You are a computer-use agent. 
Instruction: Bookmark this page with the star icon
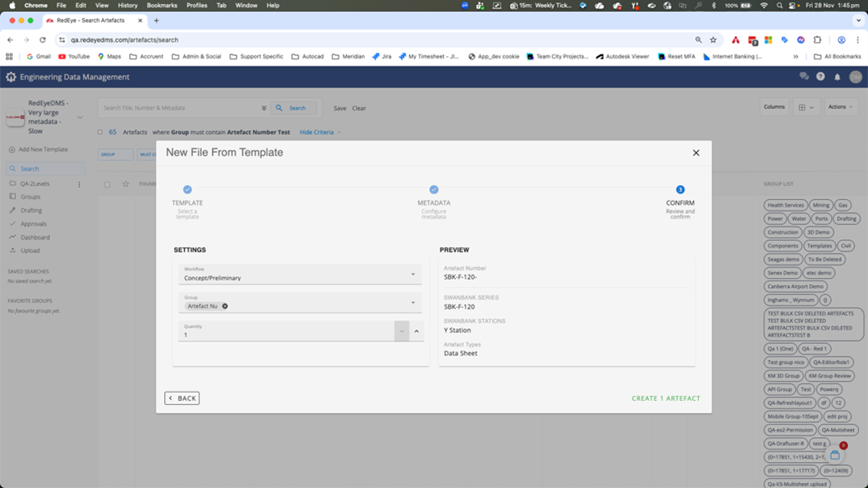tap(713, 39)
